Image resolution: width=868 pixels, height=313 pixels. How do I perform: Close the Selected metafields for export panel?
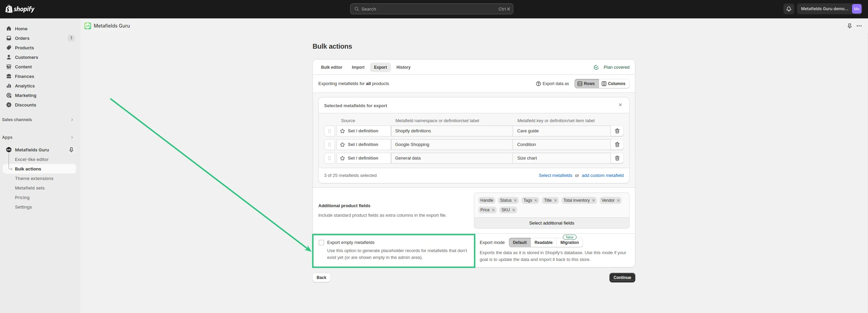click(x=620, y=105)
